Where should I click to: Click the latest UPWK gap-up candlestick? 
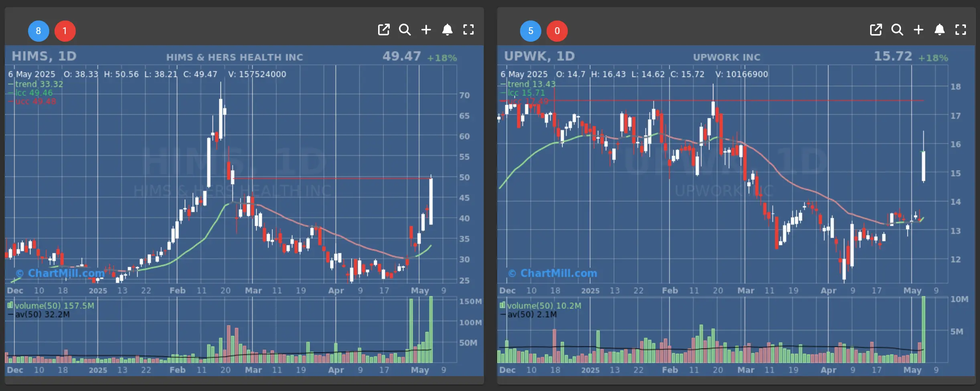point(923,166)
